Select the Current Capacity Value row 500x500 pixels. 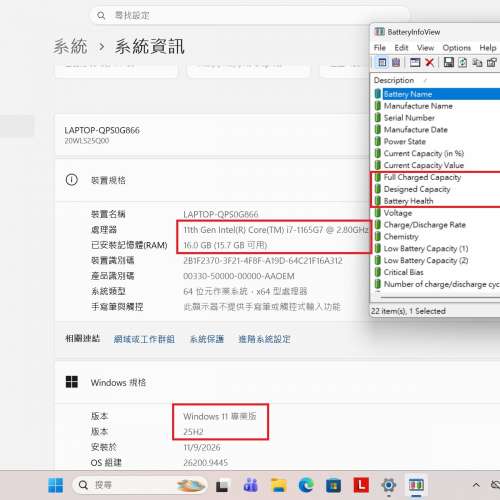click(x=437, y=165)
